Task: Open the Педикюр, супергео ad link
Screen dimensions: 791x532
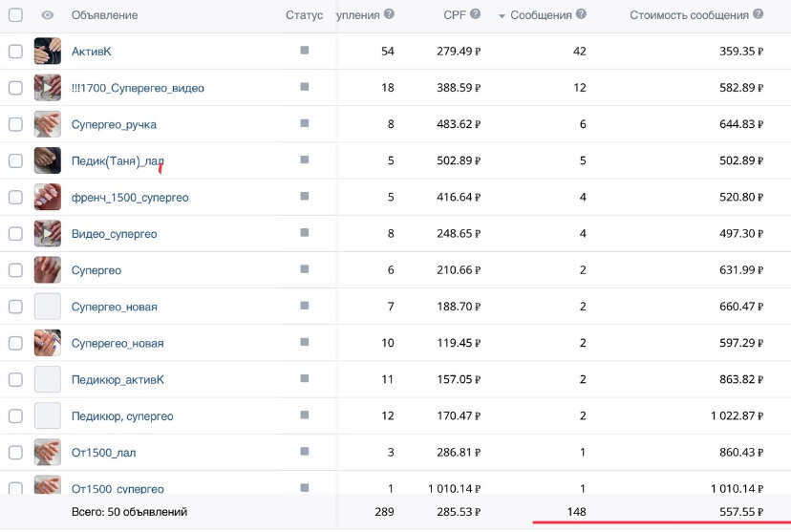Action: (x=122, y=416)
